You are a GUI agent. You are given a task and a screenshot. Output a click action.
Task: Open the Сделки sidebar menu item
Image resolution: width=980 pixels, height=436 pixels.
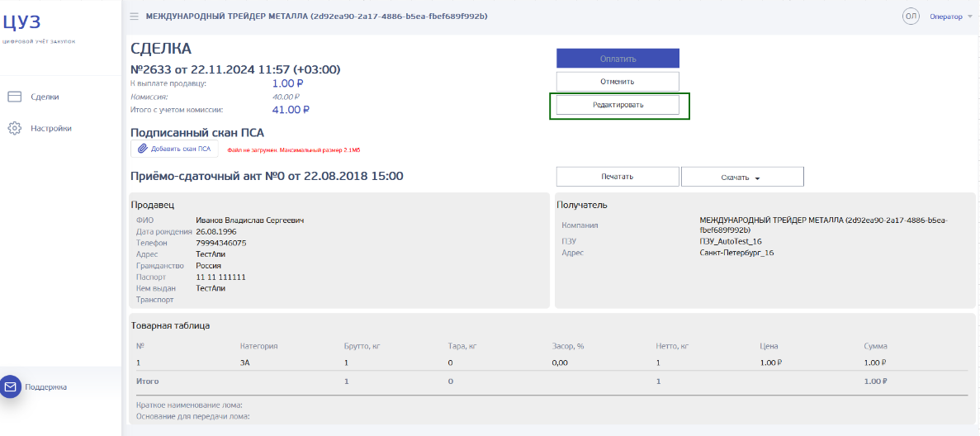coord(45,97)
